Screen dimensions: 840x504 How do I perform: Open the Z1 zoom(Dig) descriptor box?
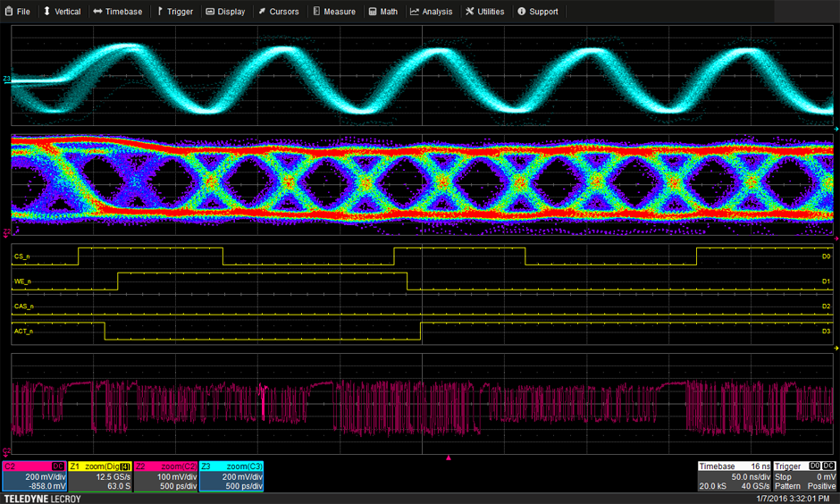click(x=100, y=477)
